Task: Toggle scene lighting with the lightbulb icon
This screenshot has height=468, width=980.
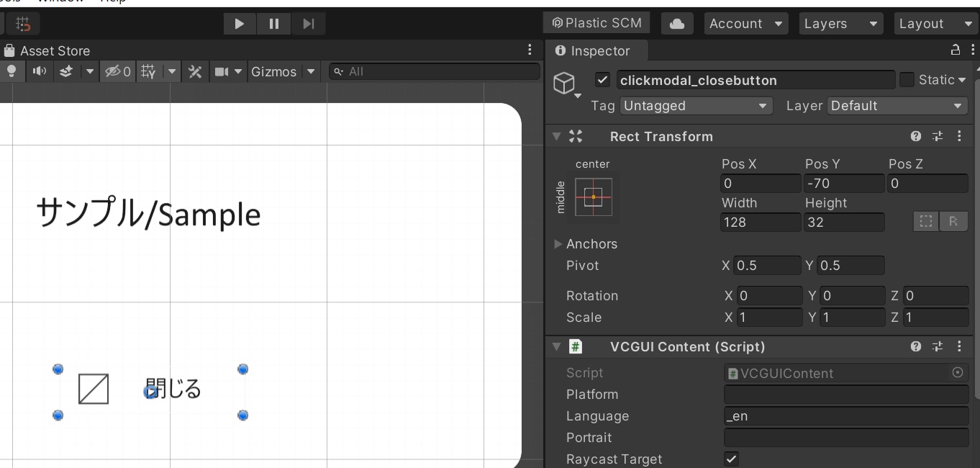Action: coord(12,71)
